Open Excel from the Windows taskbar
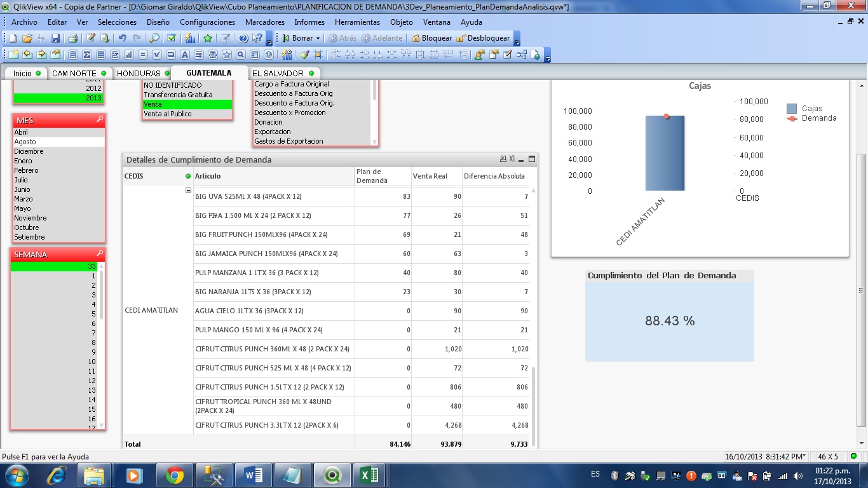This screenshot has width=868, height=488. coord(370,475)
